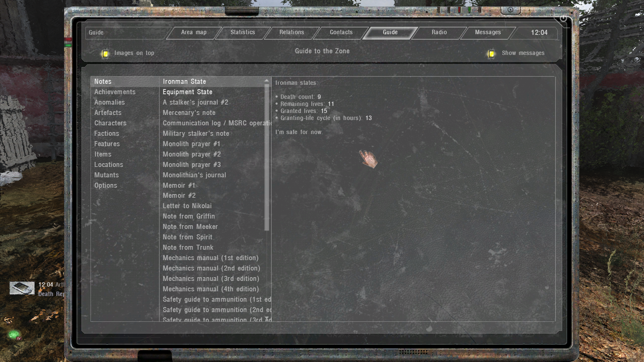This screenshot has height=362, width=644.
Task: Click the PDA power icon
Action: [x=563, y=18]
